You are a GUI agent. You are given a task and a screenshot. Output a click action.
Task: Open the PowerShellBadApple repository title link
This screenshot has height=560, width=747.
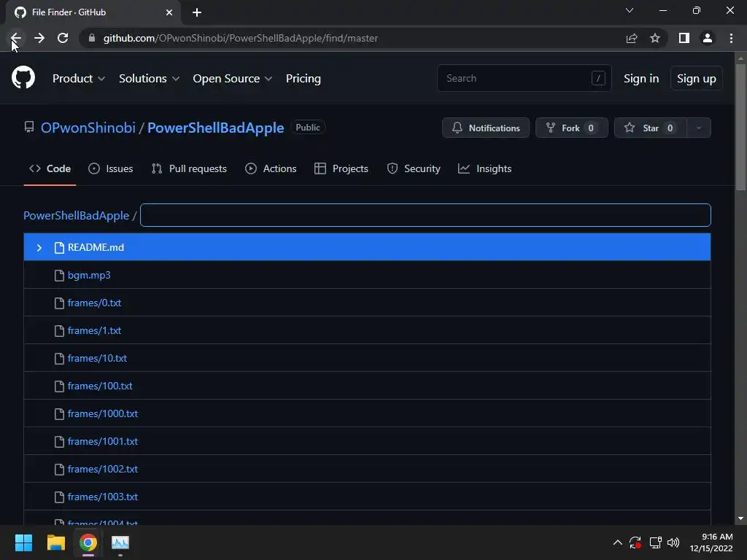pos(215,128)
